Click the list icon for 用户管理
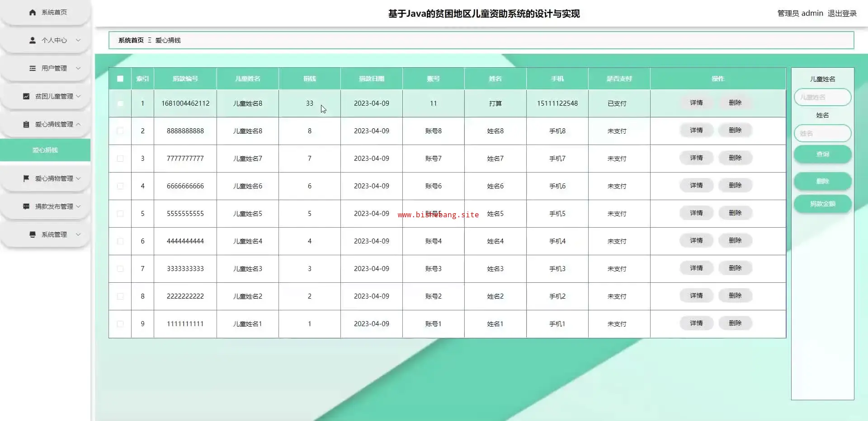Image resolution: width=868 pixels, height=421 pixels. pyautogui.click(x=33, y=68)
